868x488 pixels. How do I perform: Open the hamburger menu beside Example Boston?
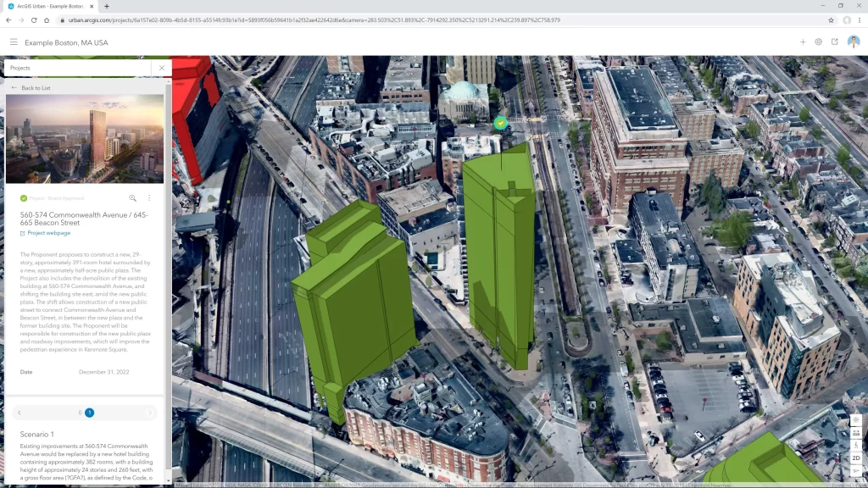tap(14, 42)
